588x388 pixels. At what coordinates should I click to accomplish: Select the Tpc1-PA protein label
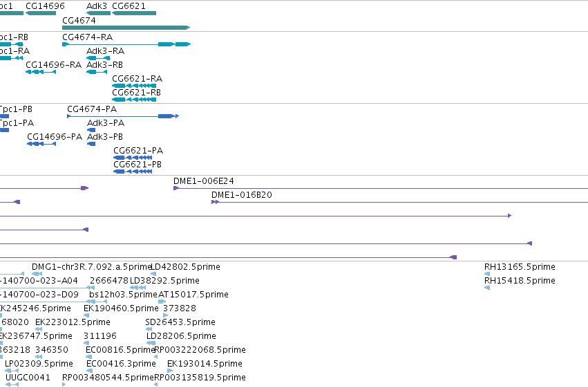point(17,123)
